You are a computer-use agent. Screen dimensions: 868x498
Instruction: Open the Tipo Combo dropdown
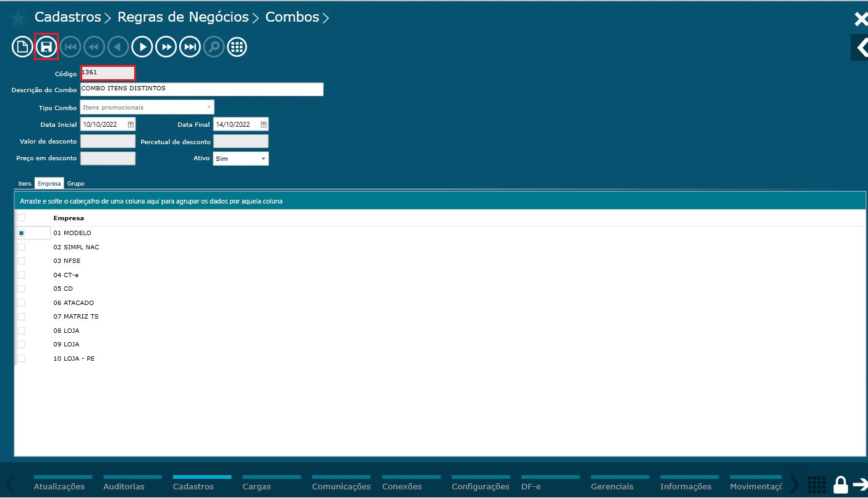coord(147,108)
